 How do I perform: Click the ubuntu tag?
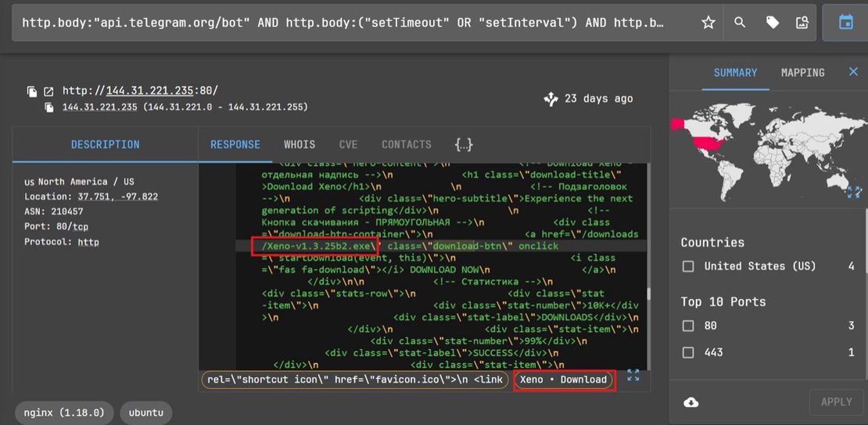(146, 412)
